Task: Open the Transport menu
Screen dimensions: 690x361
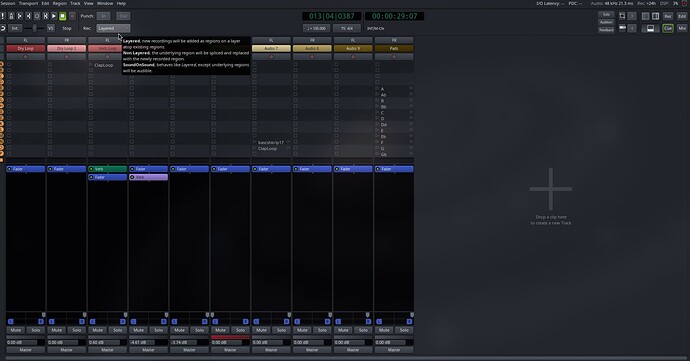Action: point(28,3)
